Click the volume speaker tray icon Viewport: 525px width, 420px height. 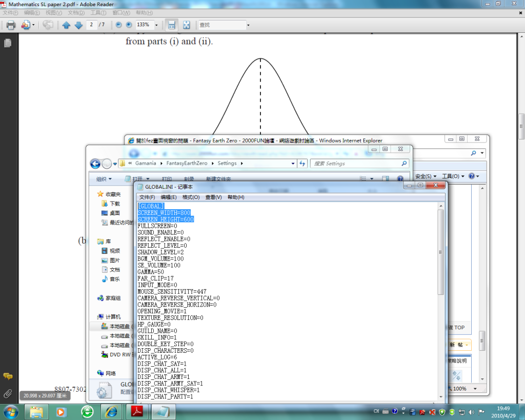point(472,412)
